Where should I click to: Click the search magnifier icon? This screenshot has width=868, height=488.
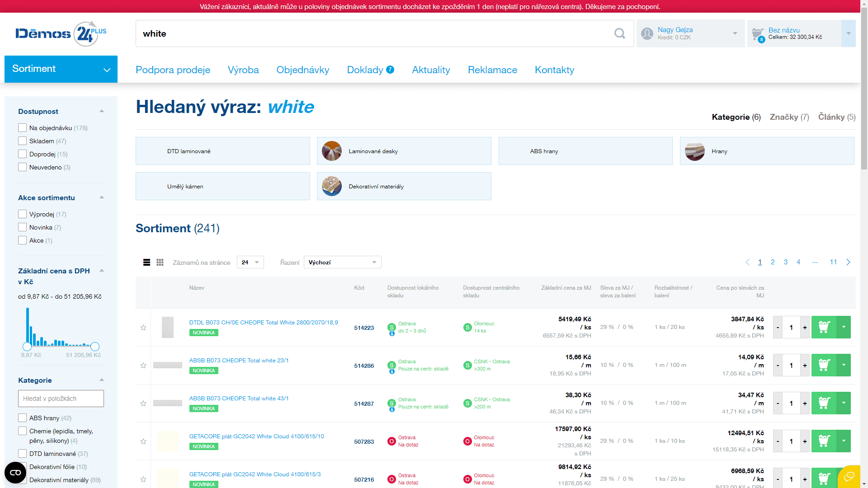[619, 33]
